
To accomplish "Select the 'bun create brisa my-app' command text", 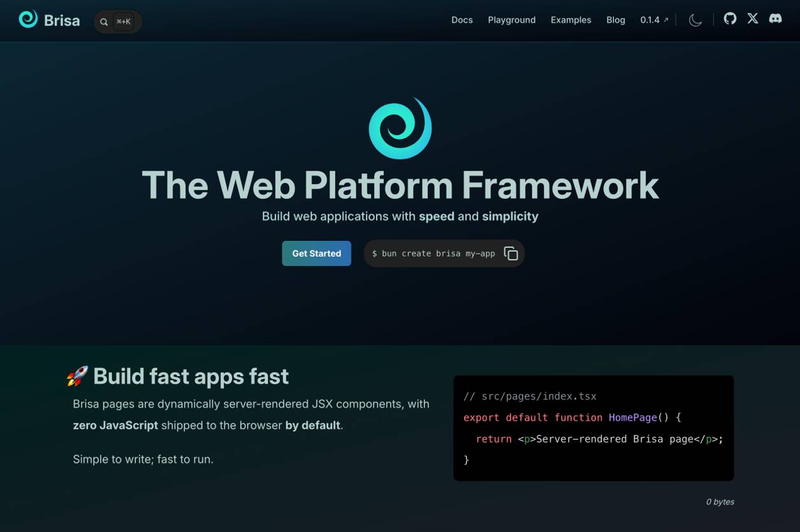I will point(433,254).
